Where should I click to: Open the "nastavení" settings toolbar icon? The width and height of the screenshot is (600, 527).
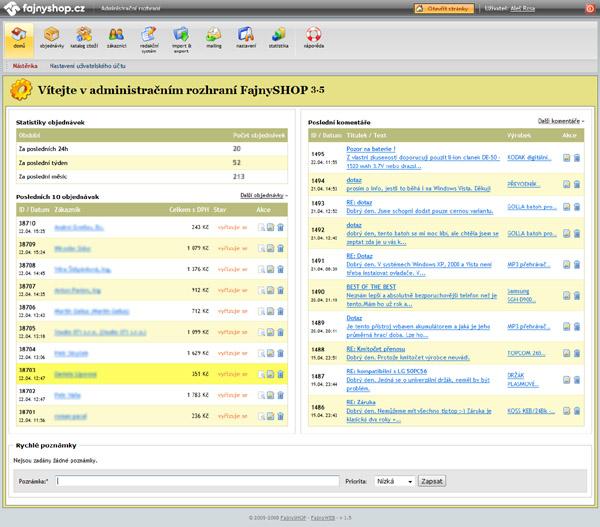(x=246, y=38)
